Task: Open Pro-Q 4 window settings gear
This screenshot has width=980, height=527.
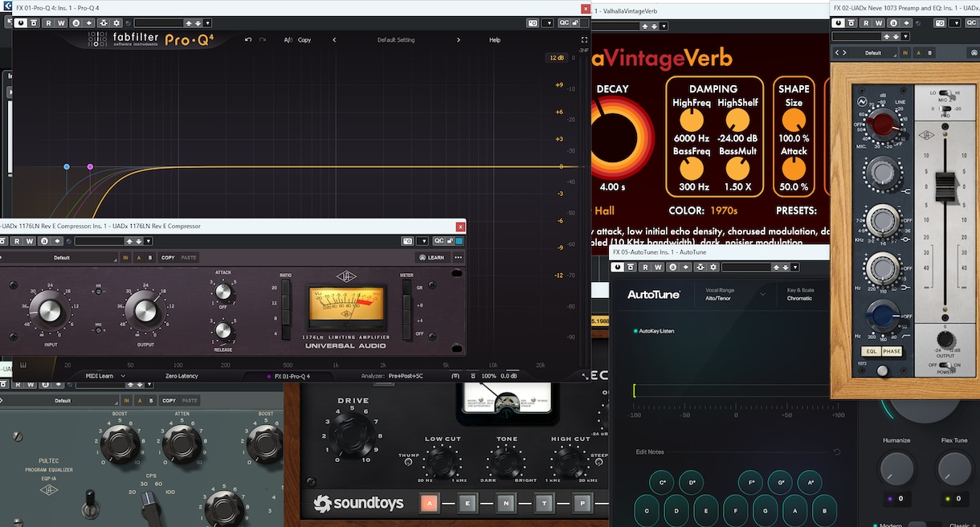Action: click(116, 23)
